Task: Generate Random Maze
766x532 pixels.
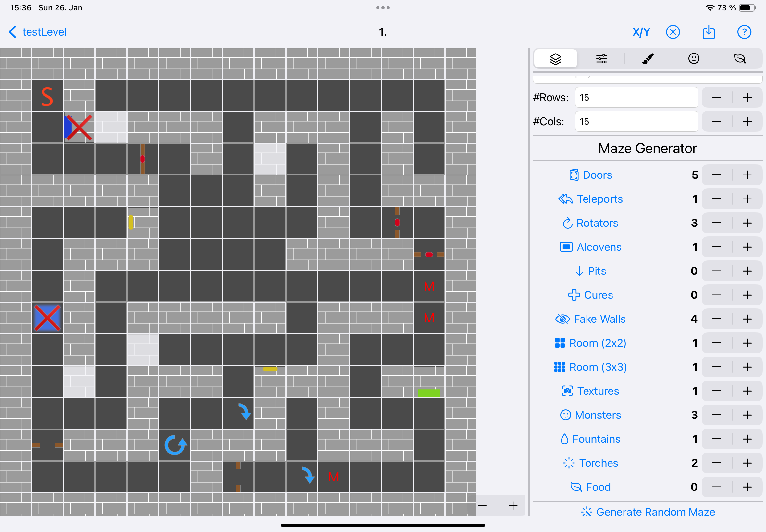Action: pyautogui.click(x=648, y=512)
